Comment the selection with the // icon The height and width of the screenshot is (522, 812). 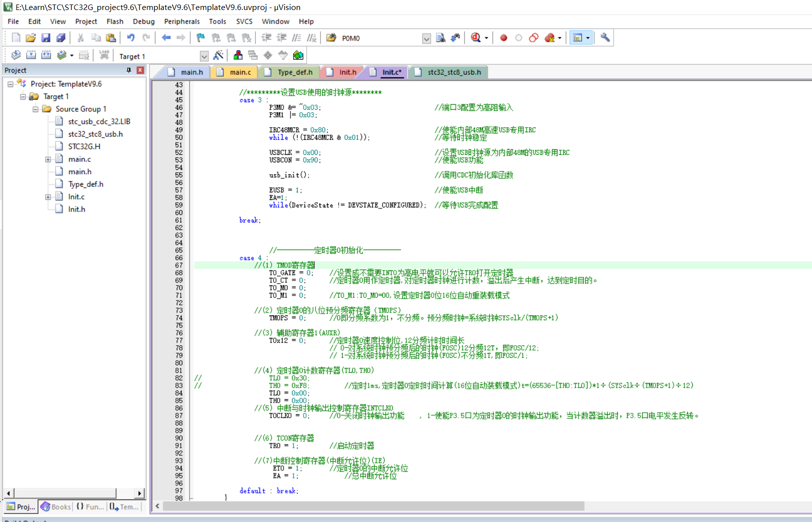tap(297, 38)
